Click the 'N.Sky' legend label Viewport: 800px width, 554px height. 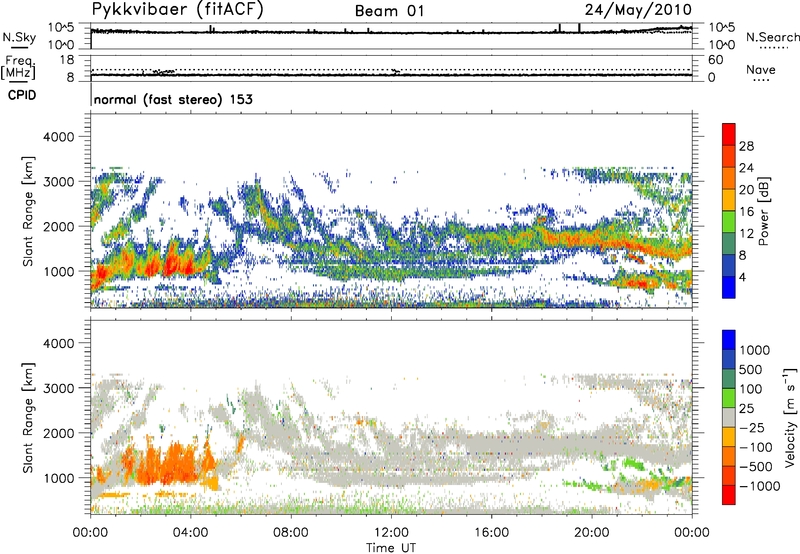tap(19, 37)
